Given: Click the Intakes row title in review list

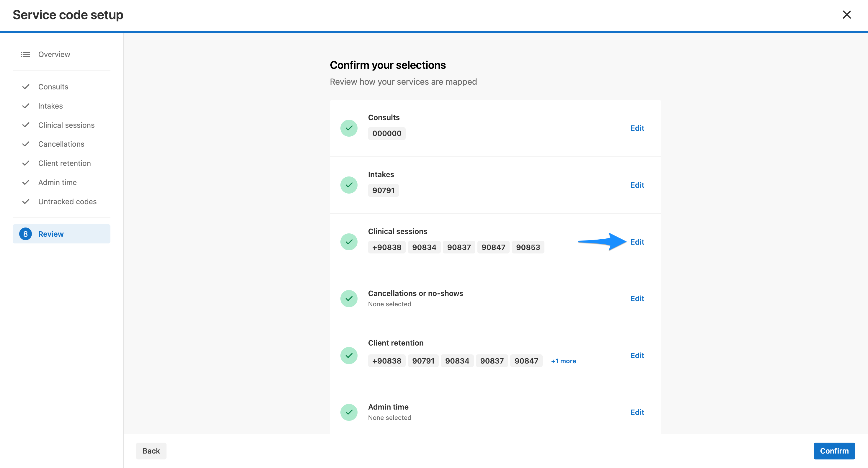Looking at the screenshot, I should click(x=381, y=174).
